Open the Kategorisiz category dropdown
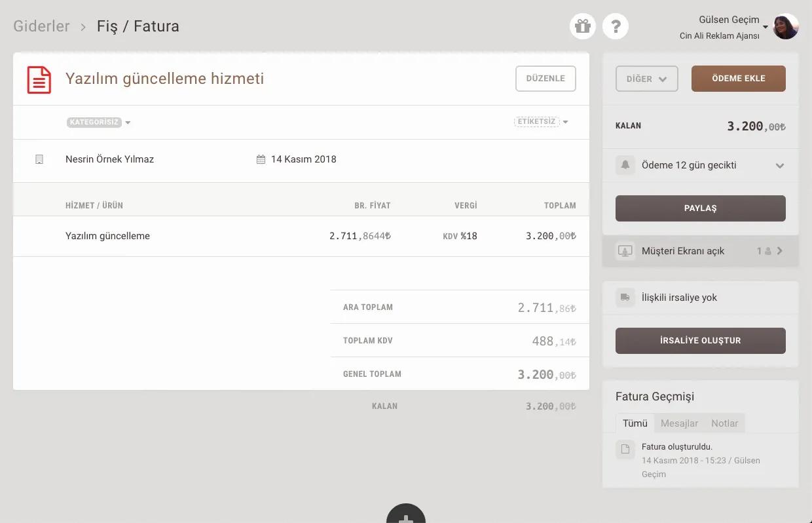 [99, 122]
